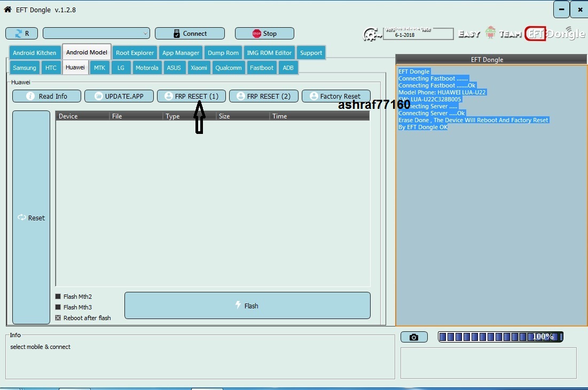Click the Stop button

(264, 33)
